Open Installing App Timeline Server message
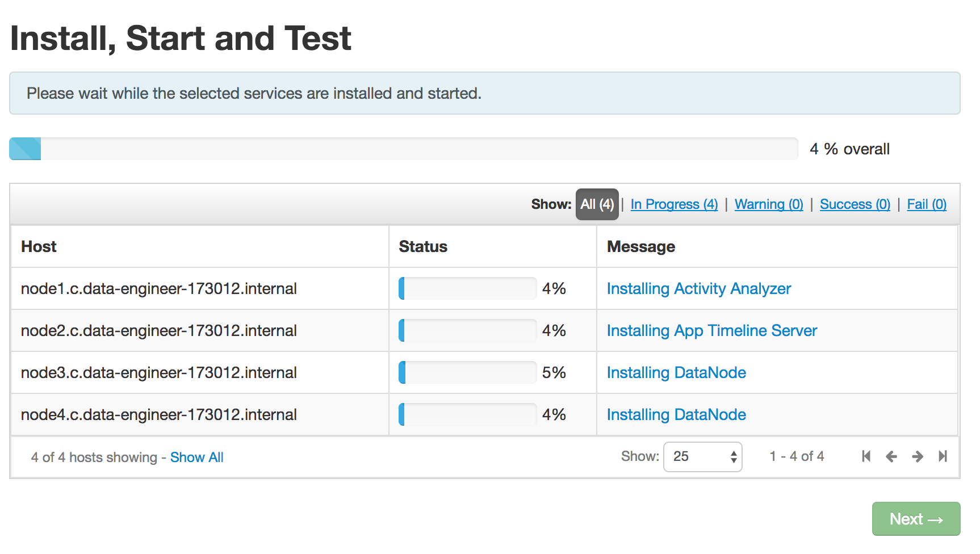 pyautogui.click(x=711, y=331)
